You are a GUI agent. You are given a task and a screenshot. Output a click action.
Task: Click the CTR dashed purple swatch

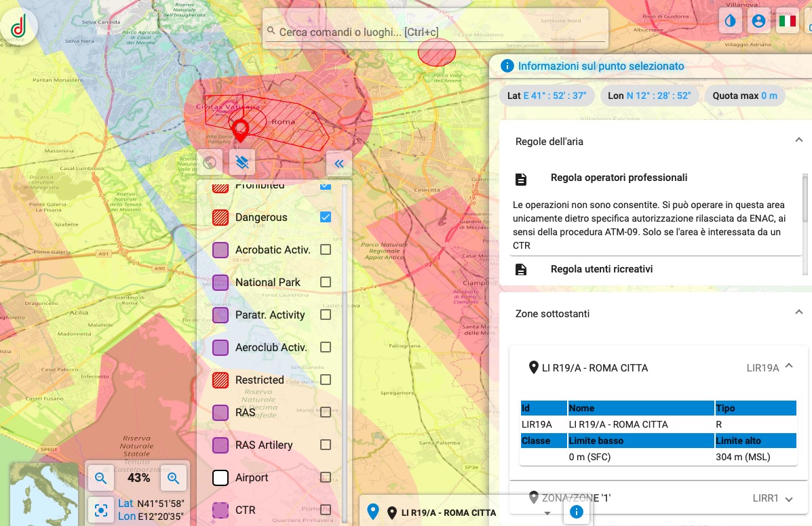click(220, 510)
